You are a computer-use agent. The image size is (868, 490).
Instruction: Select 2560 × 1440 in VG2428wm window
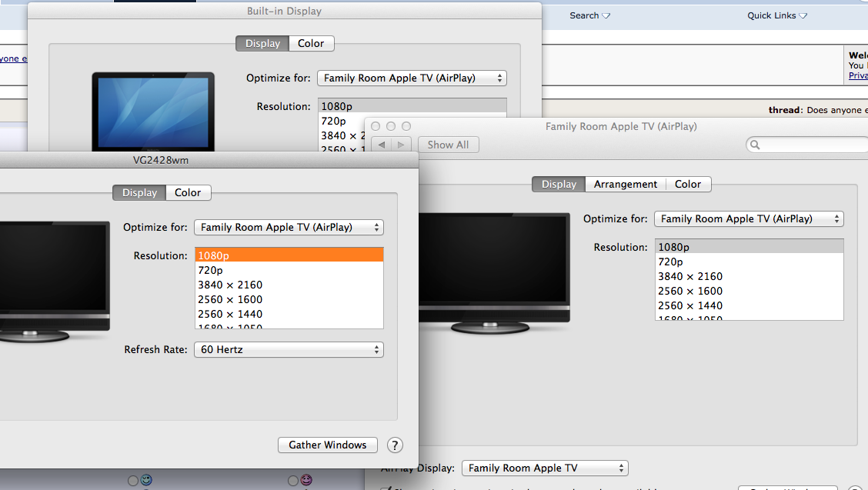(x=289, y=314)
